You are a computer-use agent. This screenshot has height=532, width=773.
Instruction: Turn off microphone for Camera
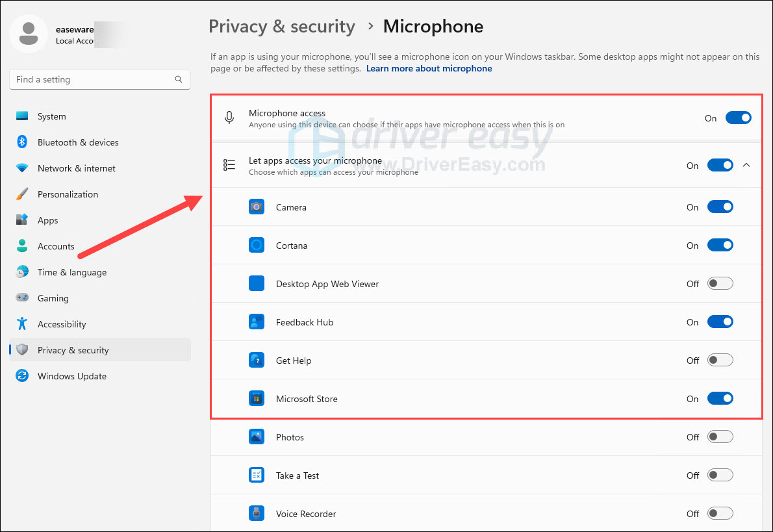[x=720, y=207]
